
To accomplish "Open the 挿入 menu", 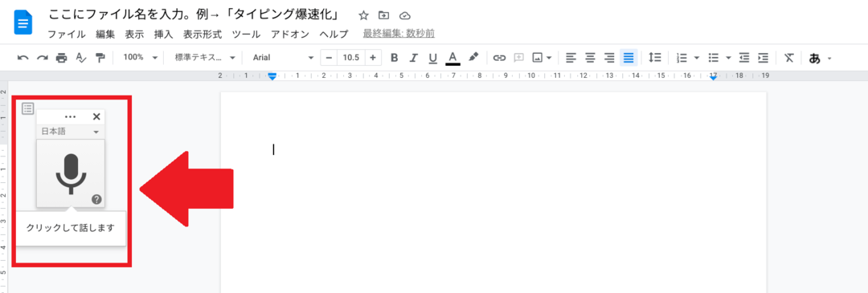I will click(163, 35).
